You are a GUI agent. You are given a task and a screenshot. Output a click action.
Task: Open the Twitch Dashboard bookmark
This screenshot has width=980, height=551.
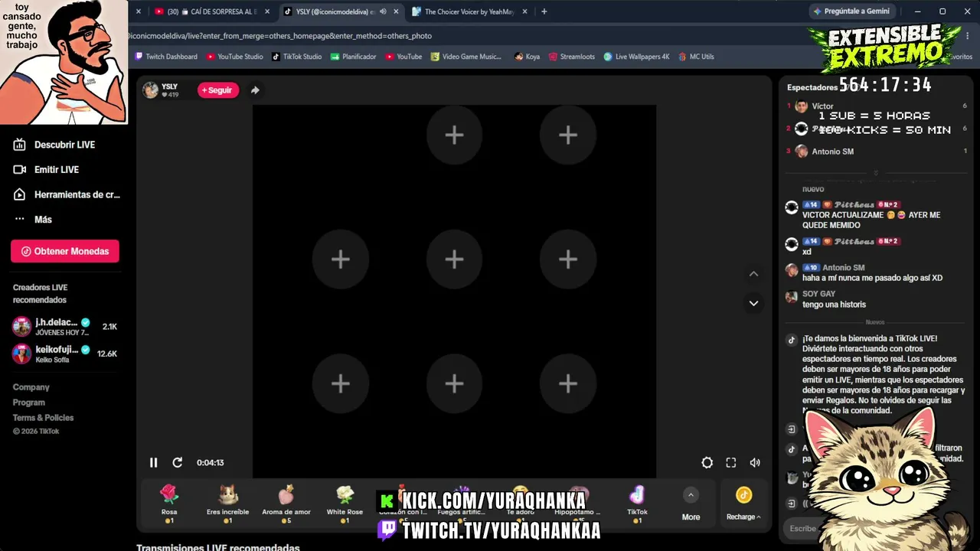coord(166,57)
